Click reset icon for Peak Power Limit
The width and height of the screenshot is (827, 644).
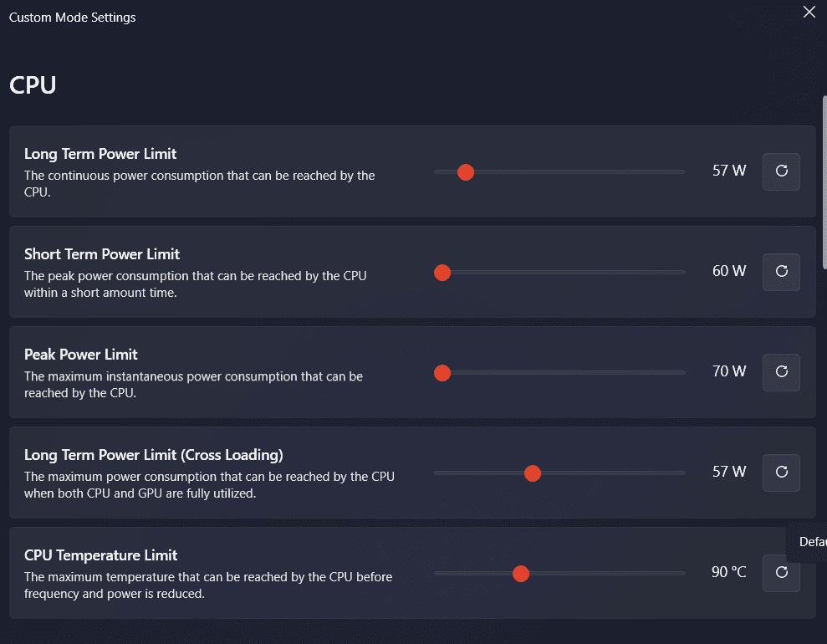[x=781, y=372]
